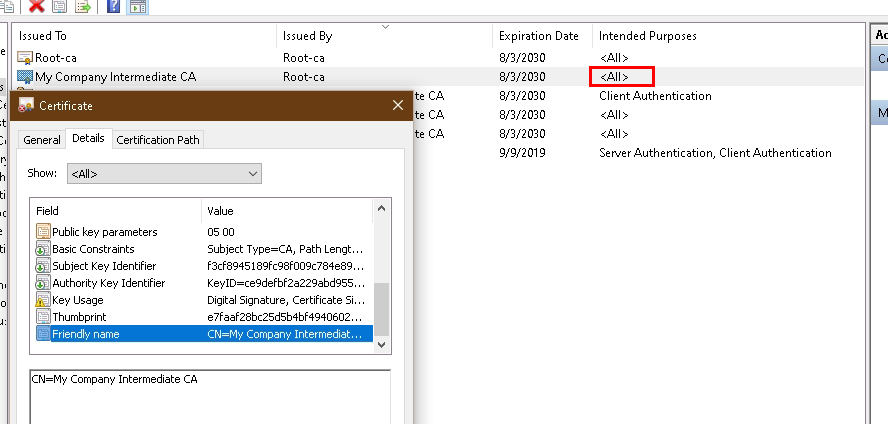Open Help via blue question mark icon

click(113, 7)
